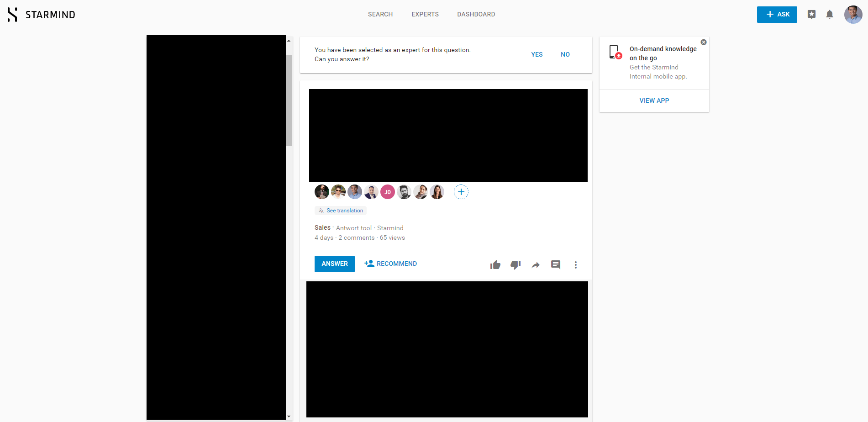Image resolution: width=868 pixels, height=422 pixels.
Task: Downvote the question with the thumbs down icon
Action: coord(516,265)
